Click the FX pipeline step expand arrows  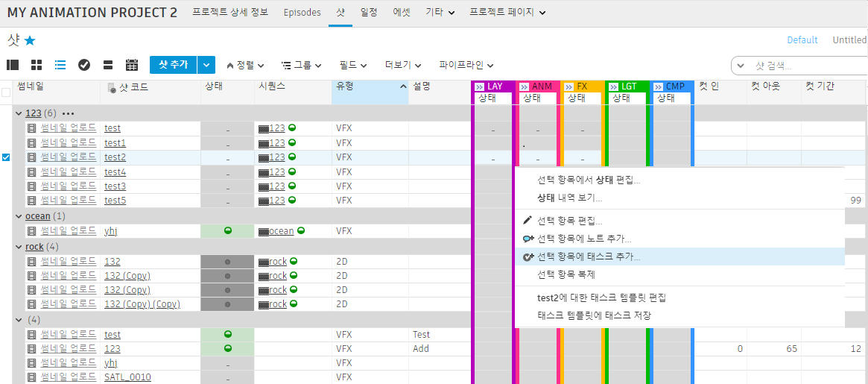570,87
